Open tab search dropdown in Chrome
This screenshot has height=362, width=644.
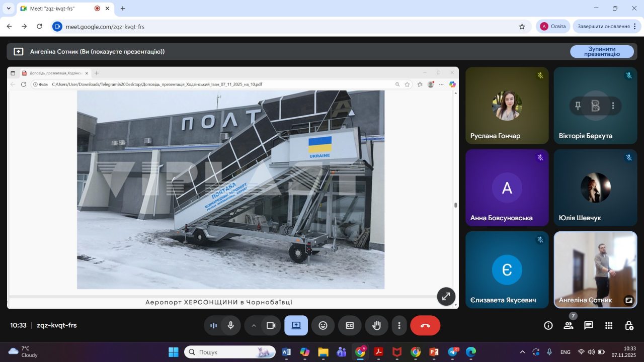9,9
